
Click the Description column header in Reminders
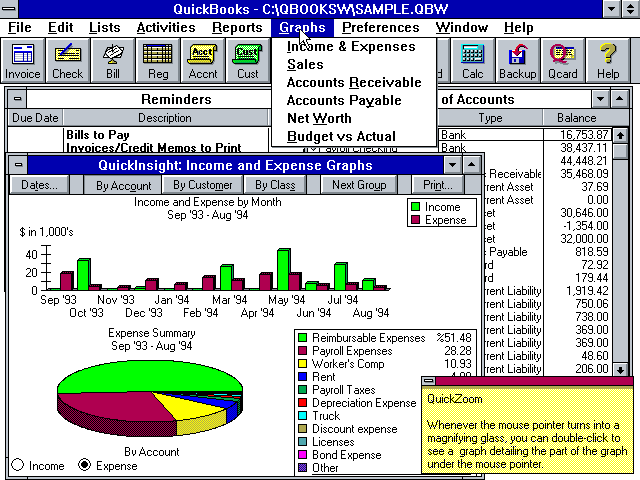165,118
